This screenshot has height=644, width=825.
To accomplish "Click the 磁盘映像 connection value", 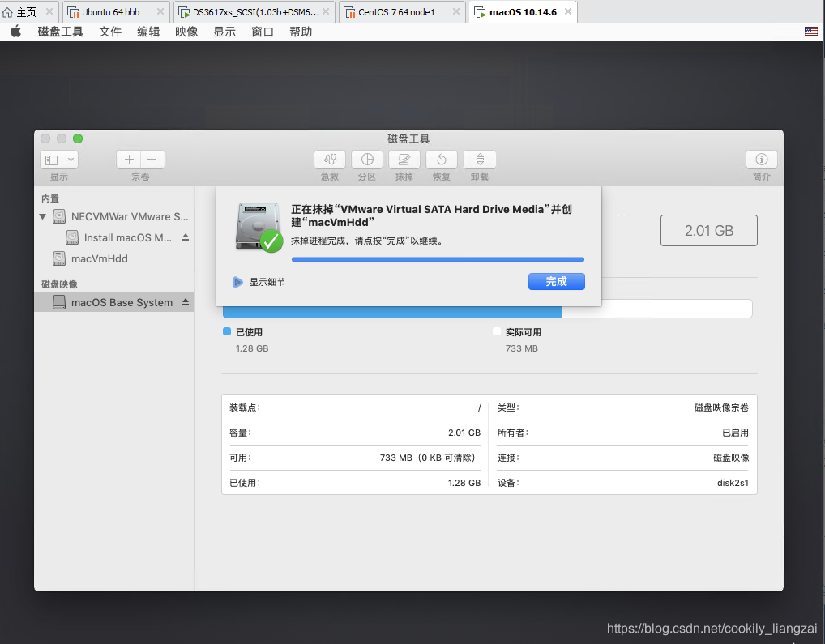I will 731,458.
